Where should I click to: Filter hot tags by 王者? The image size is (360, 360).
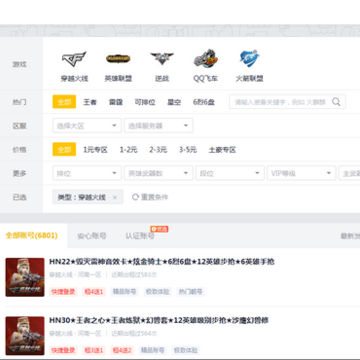[90, 102]
